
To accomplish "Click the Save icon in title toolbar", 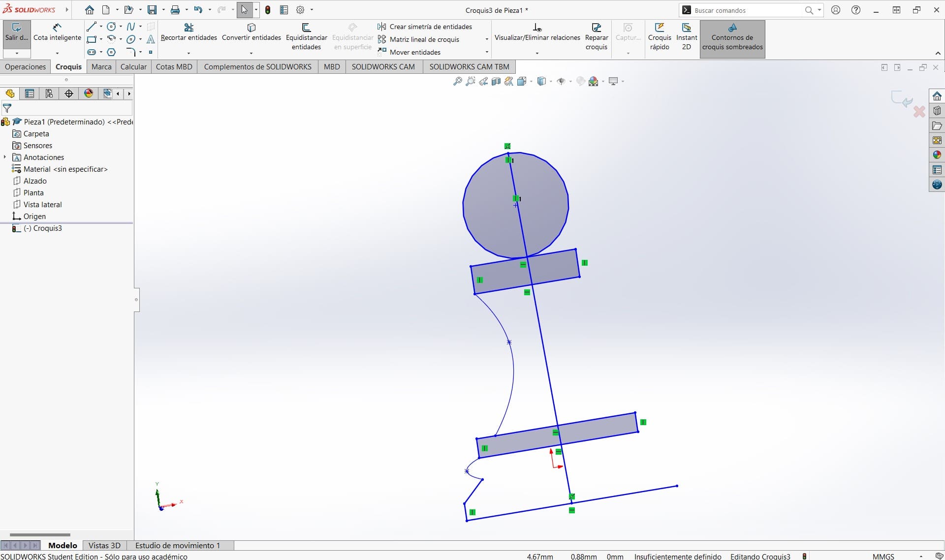I will tap(152, 10).
